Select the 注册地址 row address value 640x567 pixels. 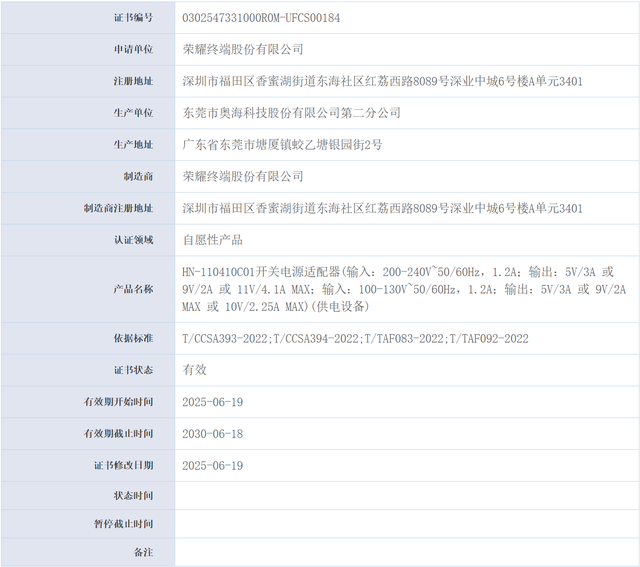pyautogui.click(x=382, y=81)
